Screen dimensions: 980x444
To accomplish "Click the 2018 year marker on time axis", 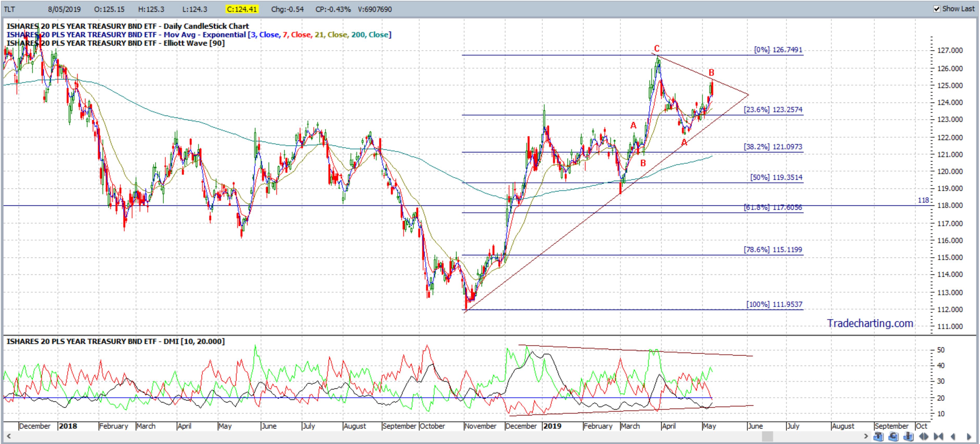I will pos(68,426).
